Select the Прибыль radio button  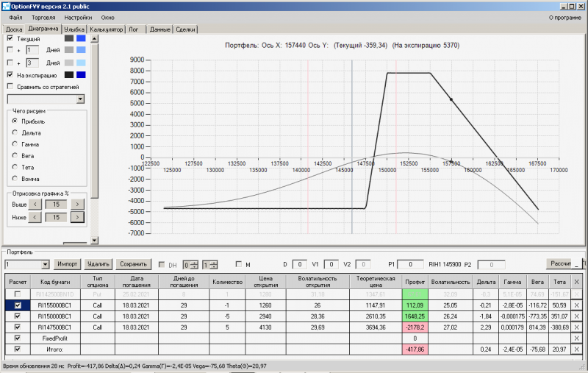15,121
